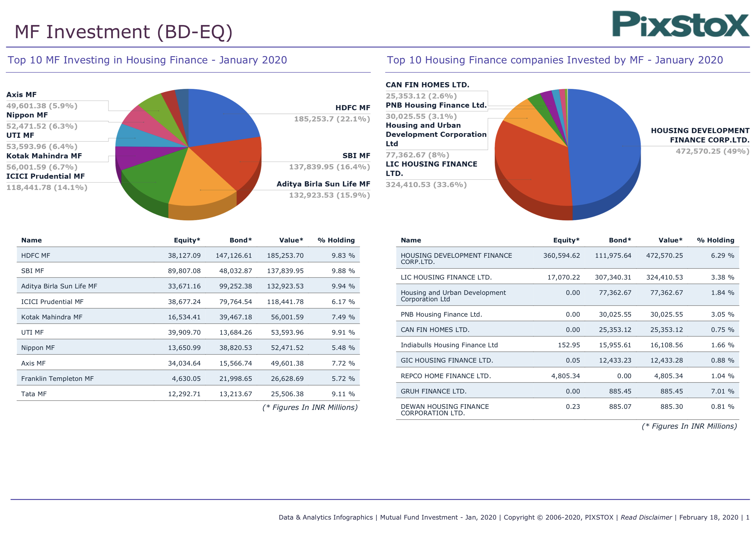The image size is (756, 533).
Task: Click the 'February 18, 2020' footer date
Action: (709, 517)
